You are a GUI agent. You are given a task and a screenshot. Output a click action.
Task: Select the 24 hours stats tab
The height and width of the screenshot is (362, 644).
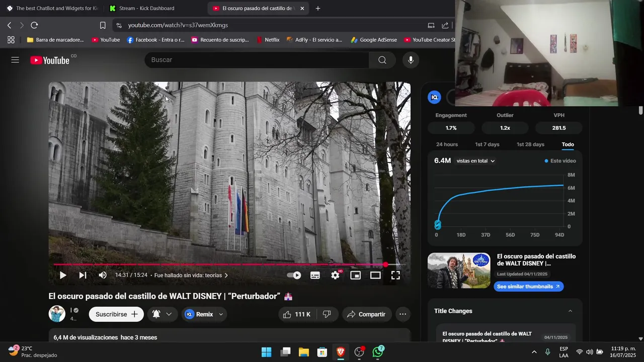pyautogui.click(x=447, y=144)
